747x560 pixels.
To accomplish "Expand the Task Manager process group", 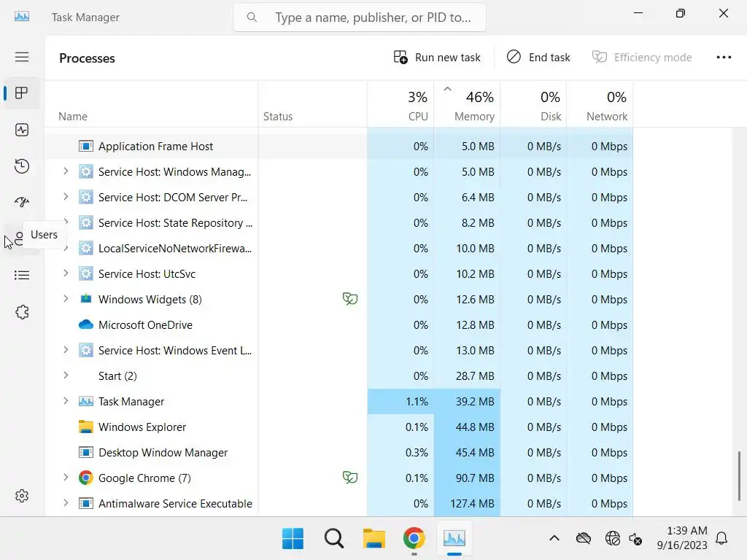I will pyautogui.click(x=66, y=401).
